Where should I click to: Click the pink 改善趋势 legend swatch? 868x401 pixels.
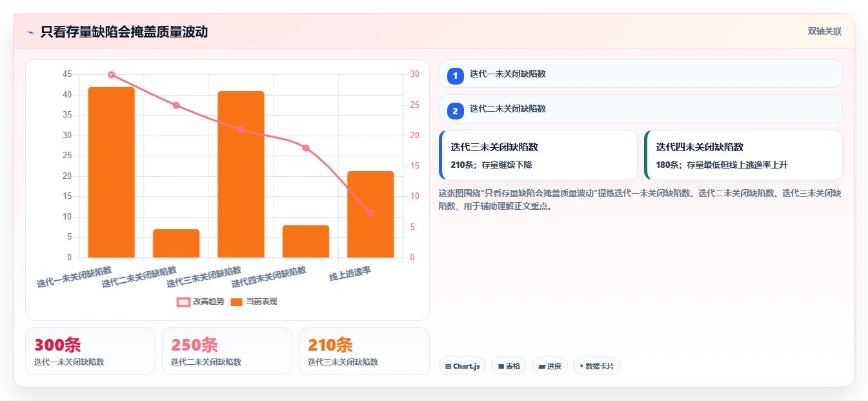(x=183, y=302)
